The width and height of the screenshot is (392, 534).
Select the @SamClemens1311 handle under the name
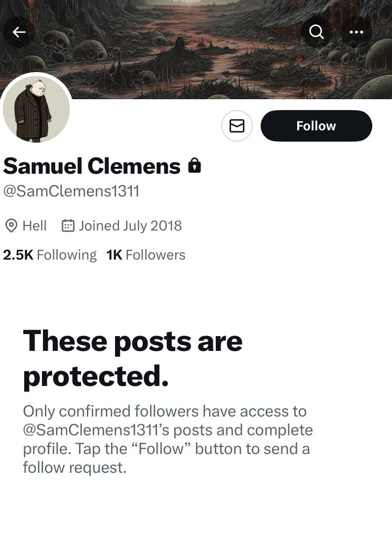pyautogui.click(x=72, y=191)
